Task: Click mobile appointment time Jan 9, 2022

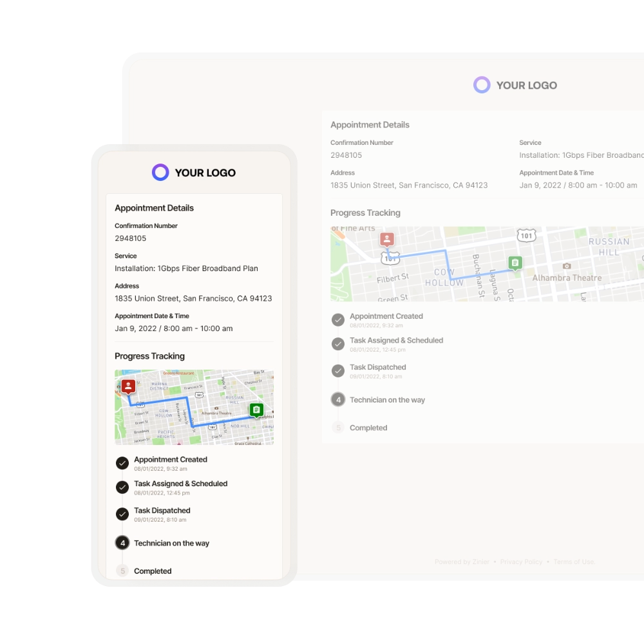Action: pos(174,328)
